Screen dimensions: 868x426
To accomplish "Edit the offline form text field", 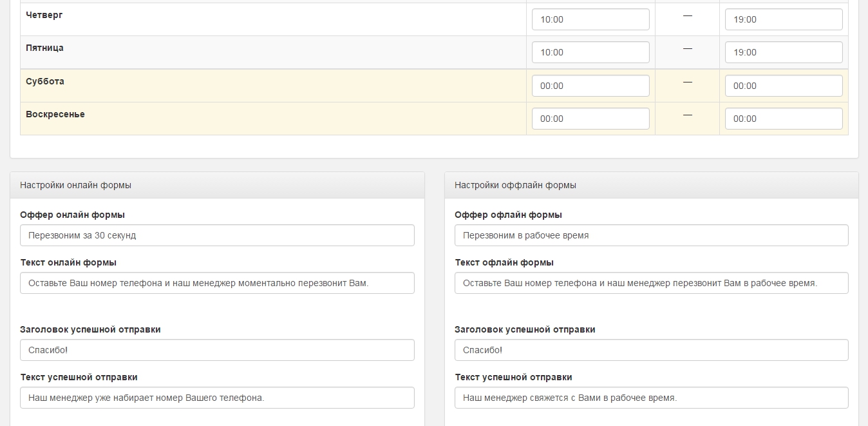I will coord(651,283).
